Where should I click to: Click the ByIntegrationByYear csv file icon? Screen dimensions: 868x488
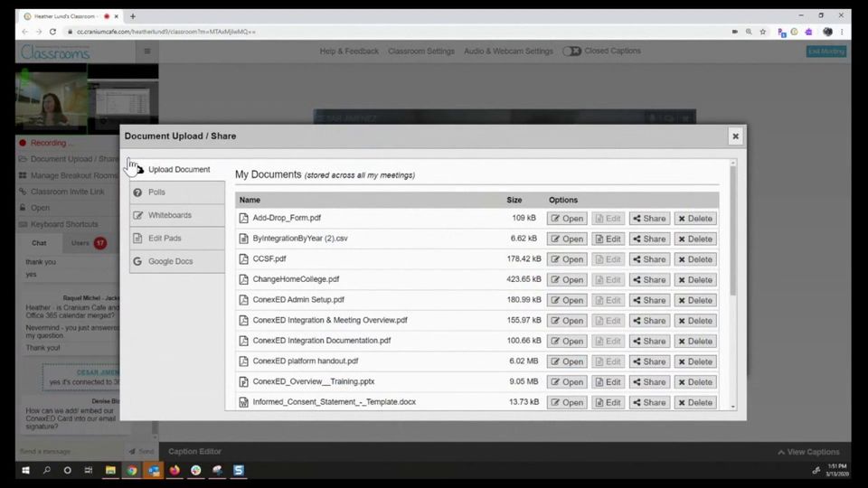[x=243, y=239]
